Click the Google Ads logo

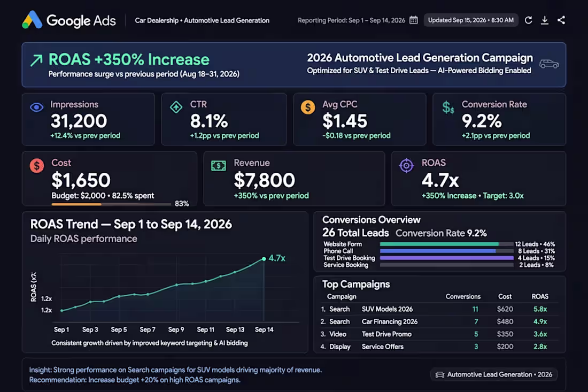69,20
